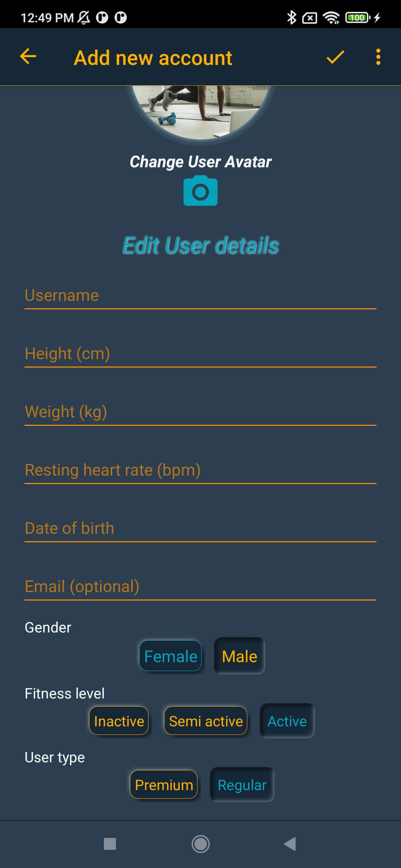Screen dimensions: 401x868
Task: Select Male gender option
Action: (239, 656)
